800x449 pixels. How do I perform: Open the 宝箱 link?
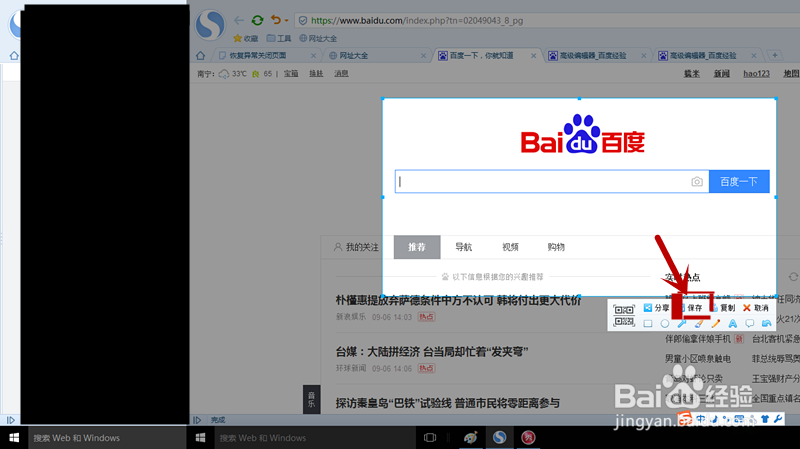pyautogui.click(x=291, y=73)
